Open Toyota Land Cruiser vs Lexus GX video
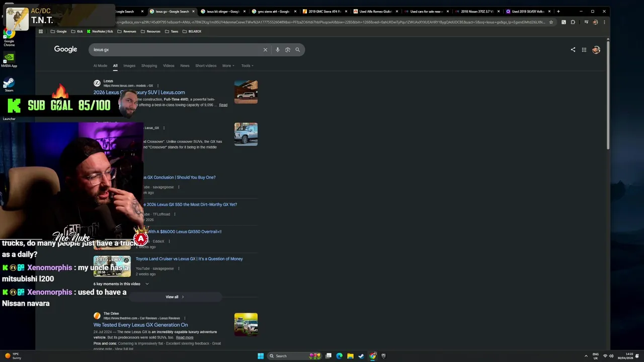This screenshot has width=644, height=362. click(x=189, y=259)
